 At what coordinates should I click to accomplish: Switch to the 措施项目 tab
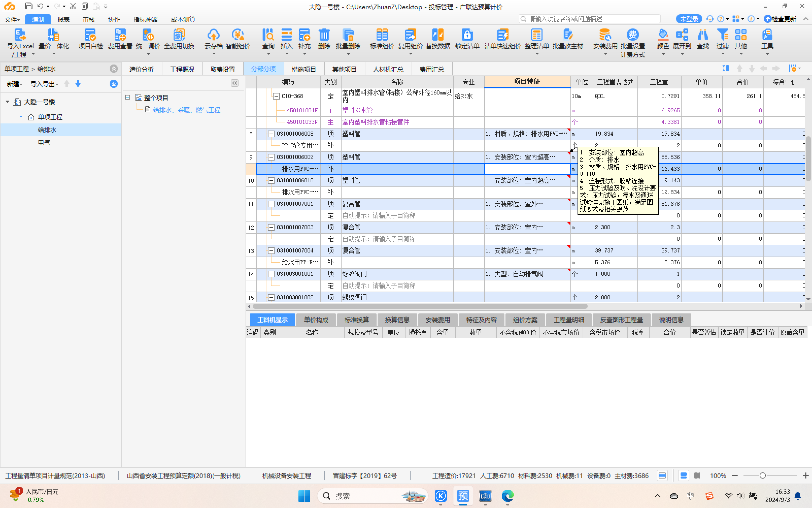[x=304, y=69]
